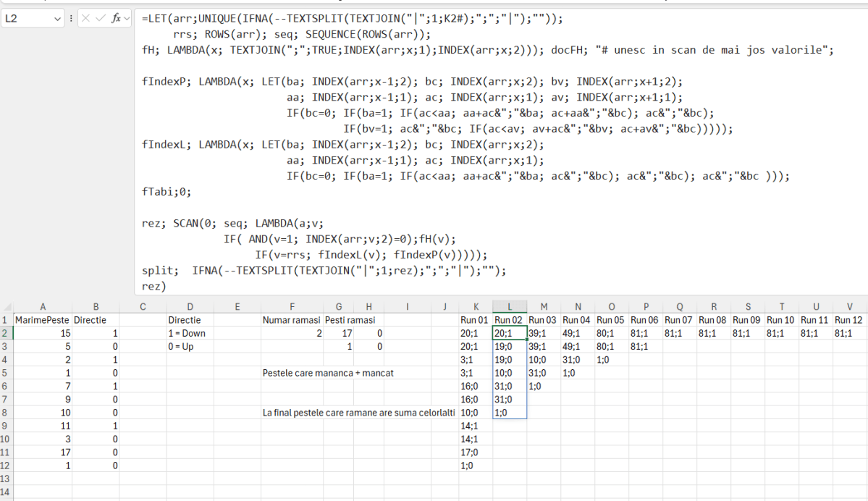Open the dropdown arrow next to fx
This screenshot has height=501, width=868.
[127, 18]
